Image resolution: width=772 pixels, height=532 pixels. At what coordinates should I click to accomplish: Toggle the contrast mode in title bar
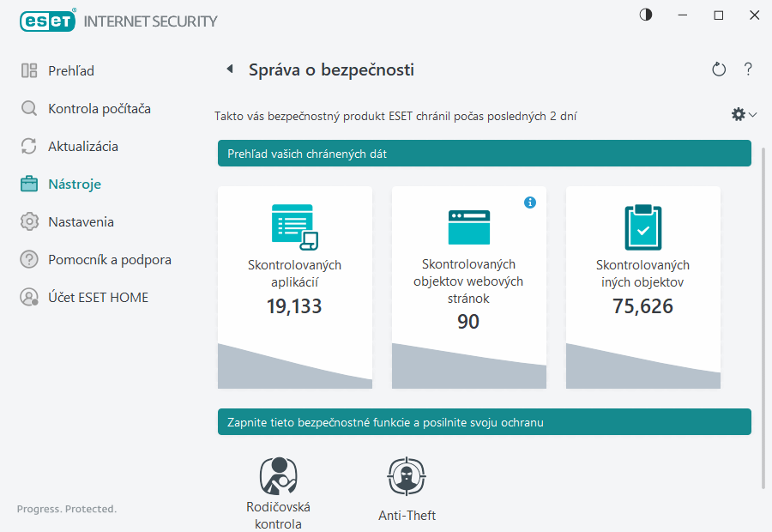click(644, 15)
